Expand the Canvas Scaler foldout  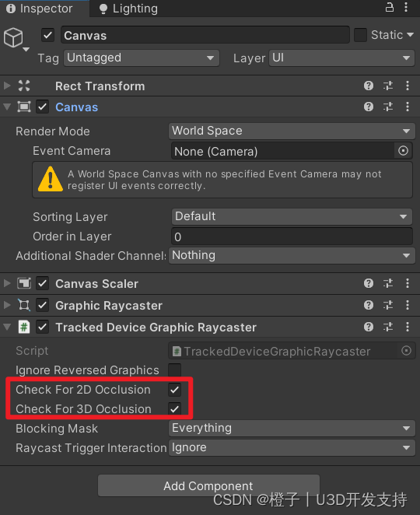7,283
